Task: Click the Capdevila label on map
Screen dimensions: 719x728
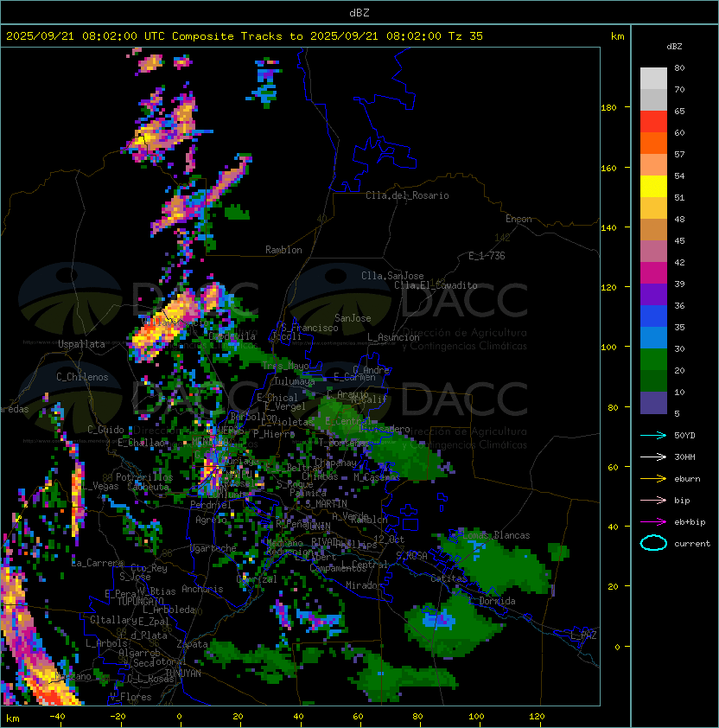Action: point(232,335)
